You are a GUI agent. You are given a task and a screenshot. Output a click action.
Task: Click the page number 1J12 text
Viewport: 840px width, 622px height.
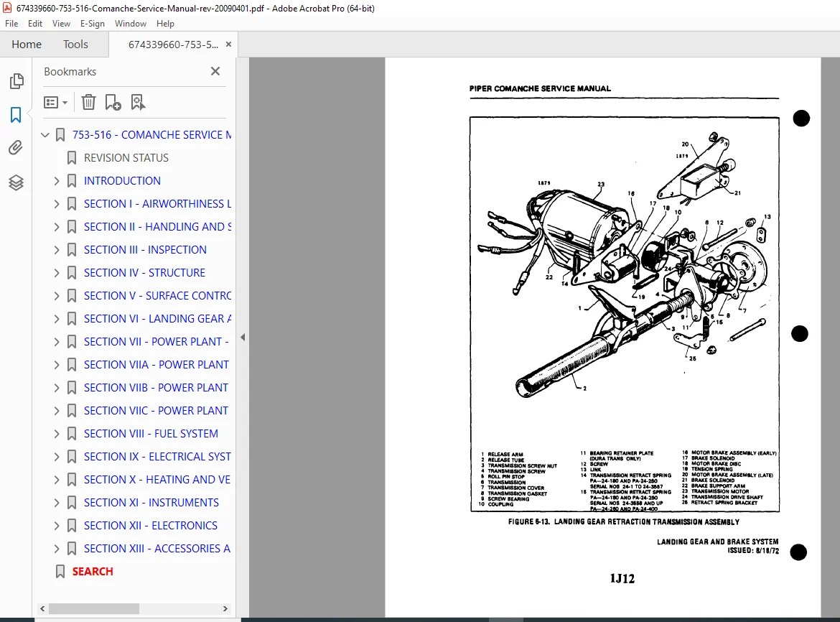(622, 579)
